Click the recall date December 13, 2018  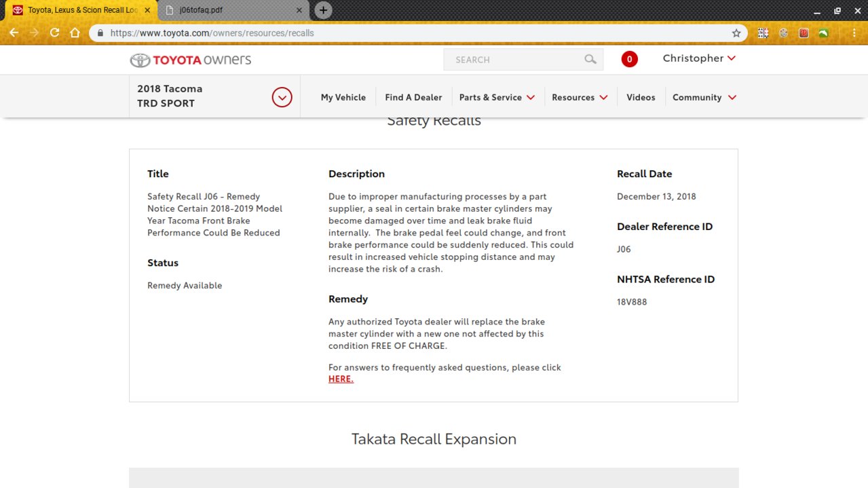[656, 197]
